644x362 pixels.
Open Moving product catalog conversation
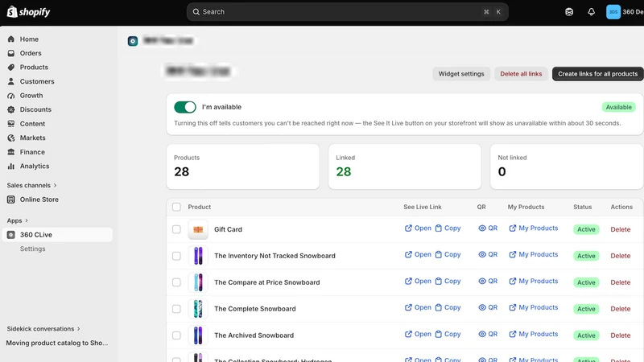(57, 343)
